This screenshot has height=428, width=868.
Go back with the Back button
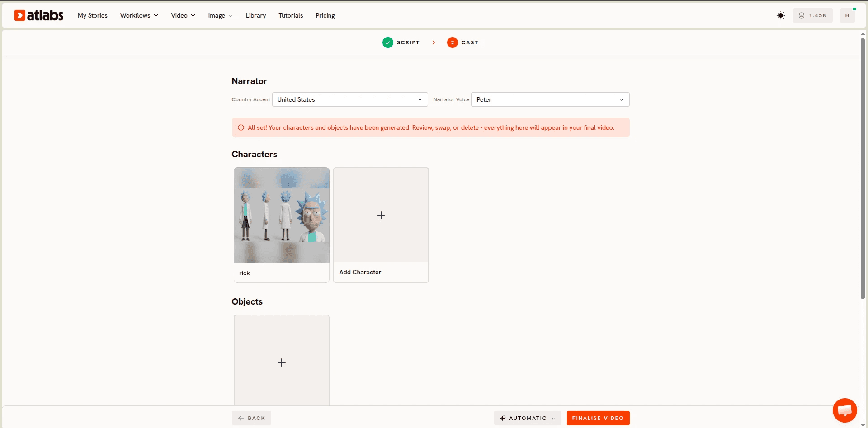point(251,418)
